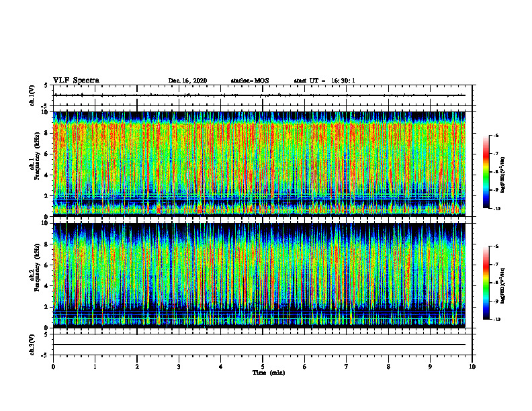Select the date text "Dec. 16, 2020"
532x411 pixels.
[187, 81]
